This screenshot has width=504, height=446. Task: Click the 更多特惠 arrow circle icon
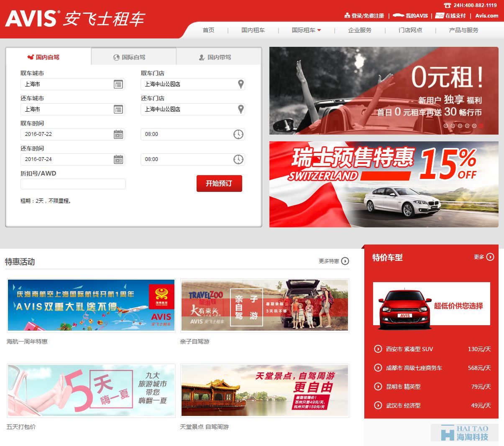[345, 261]
